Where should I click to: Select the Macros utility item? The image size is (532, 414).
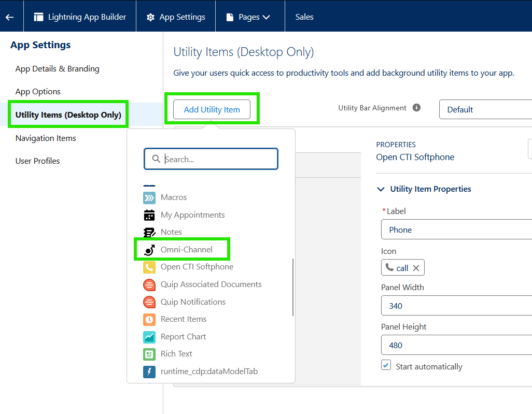coord(174,197)
